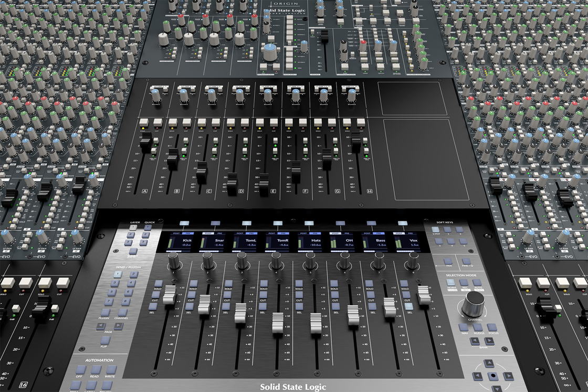The height and width of the screenshot is (392, 588).
Task: Toggle SEL on the Vox channel
Action: [408, 306]
